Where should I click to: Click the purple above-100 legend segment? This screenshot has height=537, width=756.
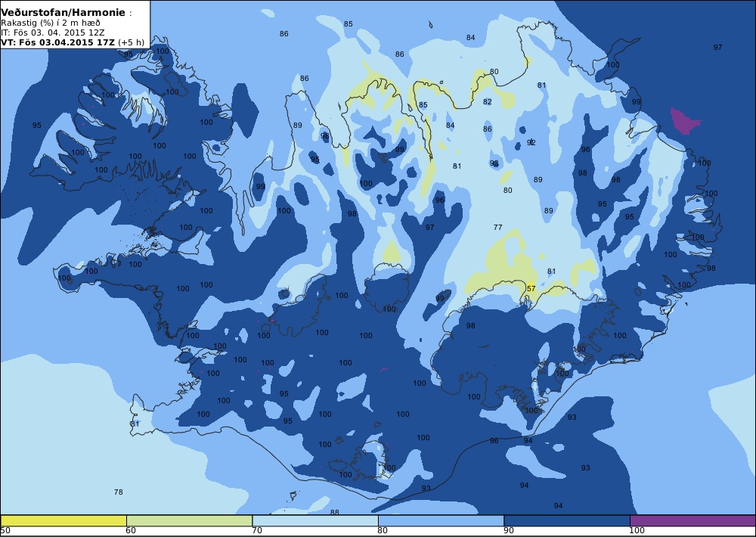coord(692,520)
